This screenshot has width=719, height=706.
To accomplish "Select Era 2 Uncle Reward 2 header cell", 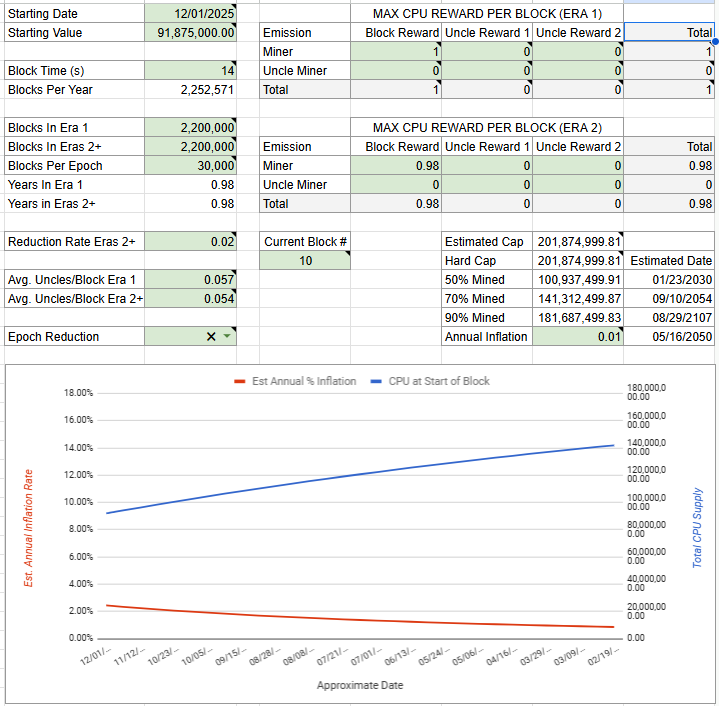I will [578, 147].
